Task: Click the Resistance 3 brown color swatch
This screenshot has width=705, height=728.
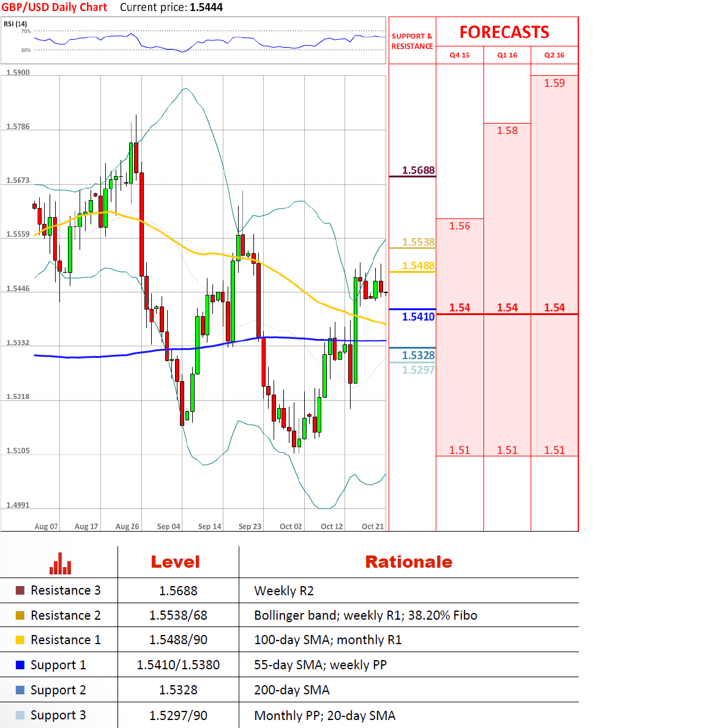Action: point(20,590)
